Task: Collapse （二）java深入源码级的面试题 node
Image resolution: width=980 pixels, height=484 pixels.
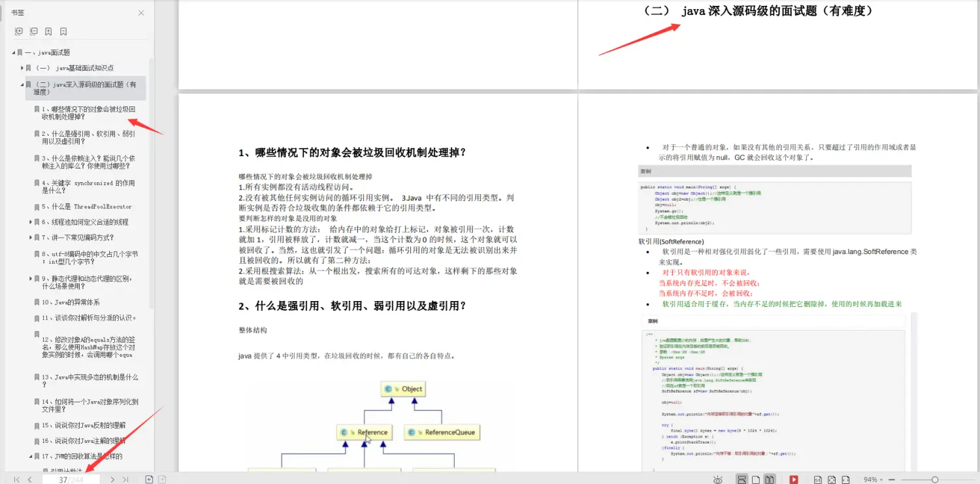Action: point(22,84)
